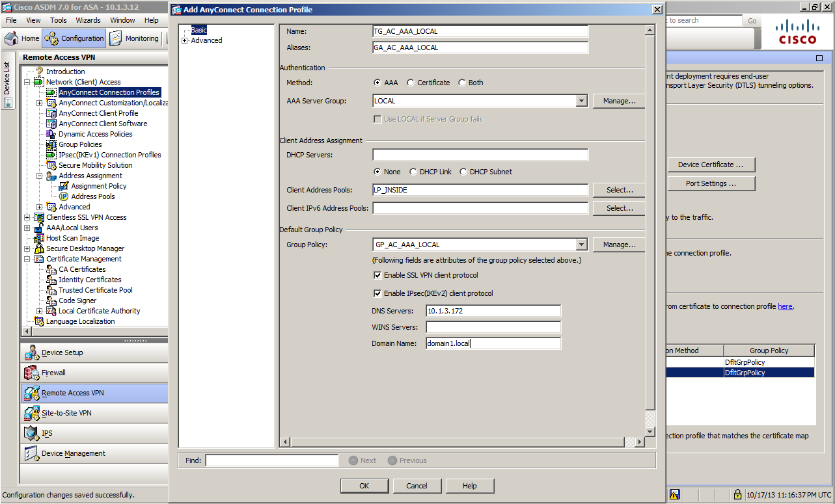Click the Network (Client) Access node icon

[x=39, y=82]
